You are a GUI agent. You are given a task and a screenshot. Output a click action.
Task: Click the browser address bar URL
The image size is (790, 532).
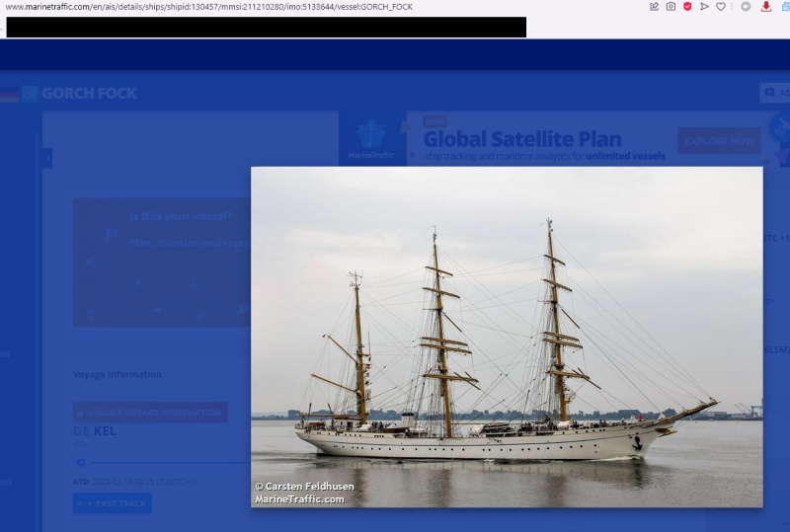[x=209, y=7]
